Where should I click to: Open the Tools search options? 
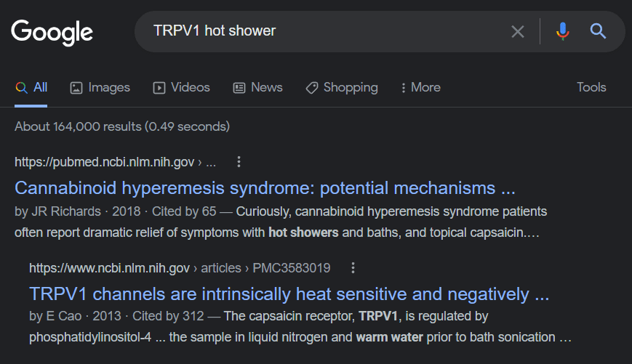point(591,87)
